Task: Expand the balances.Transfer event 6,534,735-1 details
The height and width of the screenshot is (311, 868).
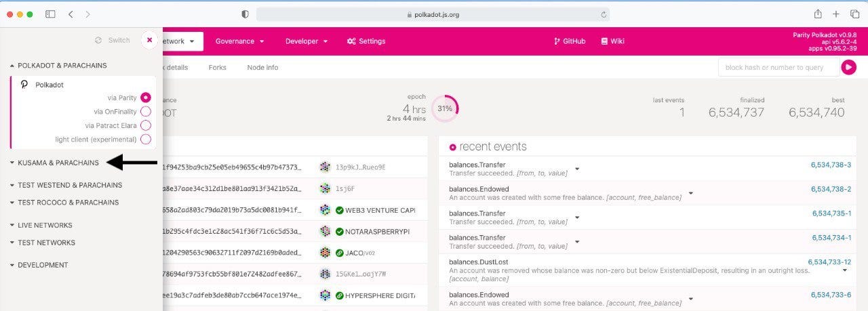Action: point(577,217)
